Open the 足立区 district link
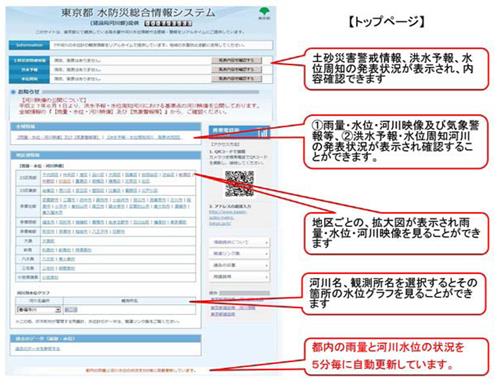Screen dimensions: 497x385 (x=81, y=191)
